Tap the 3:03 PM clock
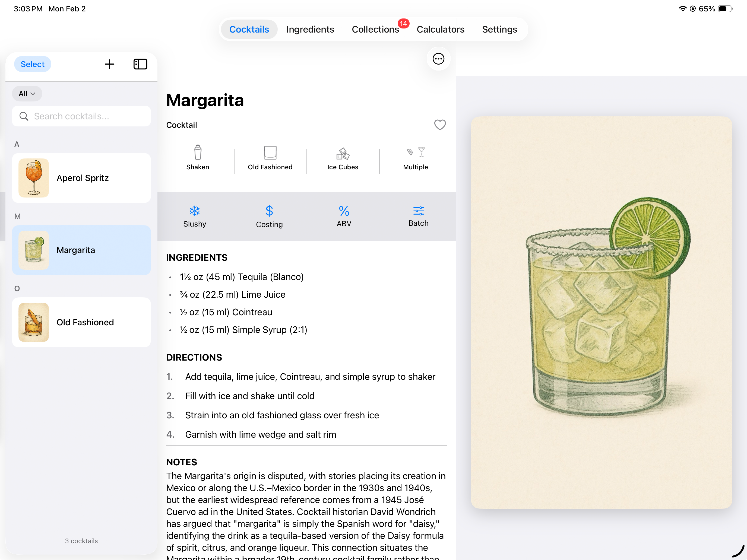The height and width of the screenshot is (560, 747). click(x=28, y=9)
